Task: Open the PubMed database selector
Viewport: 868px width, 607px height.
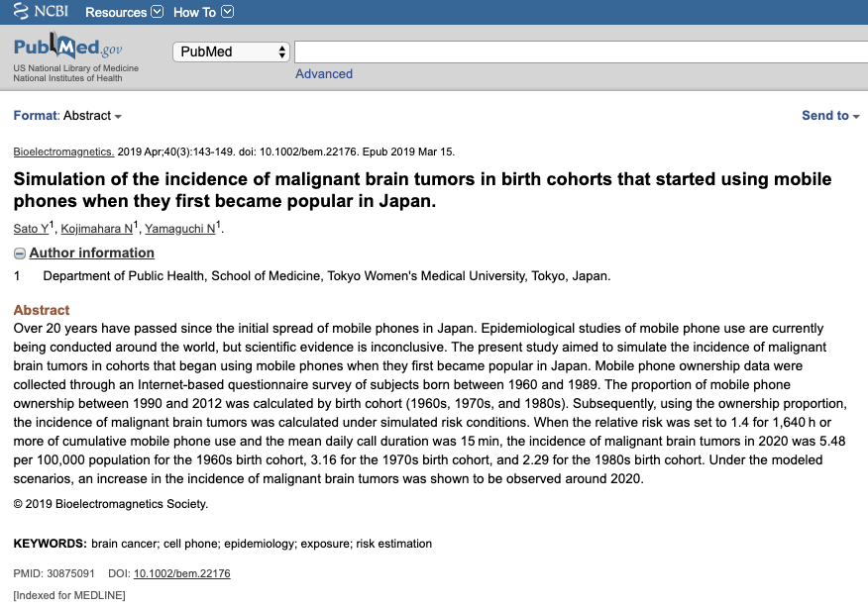Action: pyautogui.click(x=232, y=52)
